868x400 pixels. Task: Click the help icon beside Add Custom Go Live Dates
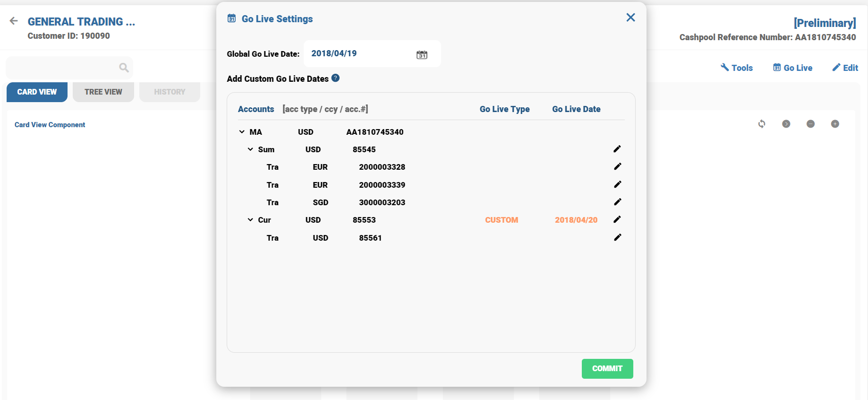click(335, 78)
